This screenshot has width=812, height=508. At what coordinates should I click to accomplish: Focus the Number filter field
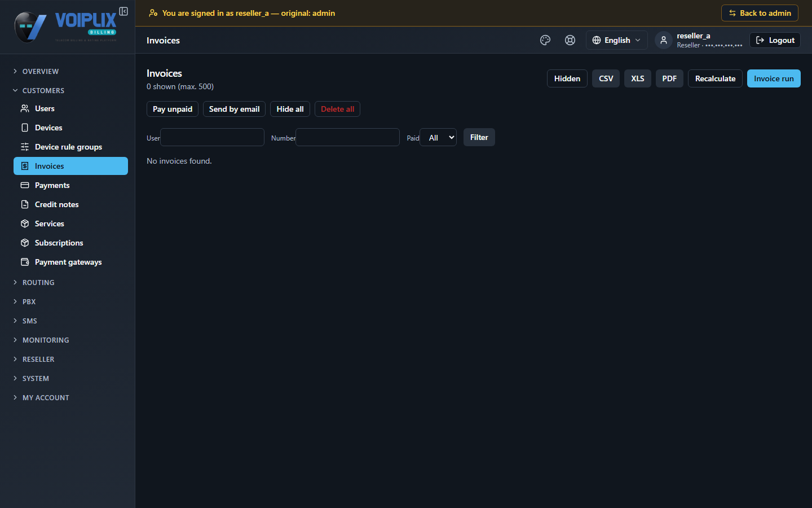click(x=348, y=137)
